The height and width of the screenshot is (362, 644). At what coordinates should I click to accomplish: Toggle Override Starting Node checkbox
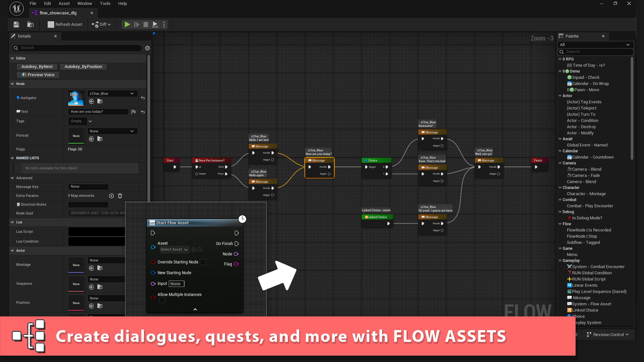tap(203, 262)
